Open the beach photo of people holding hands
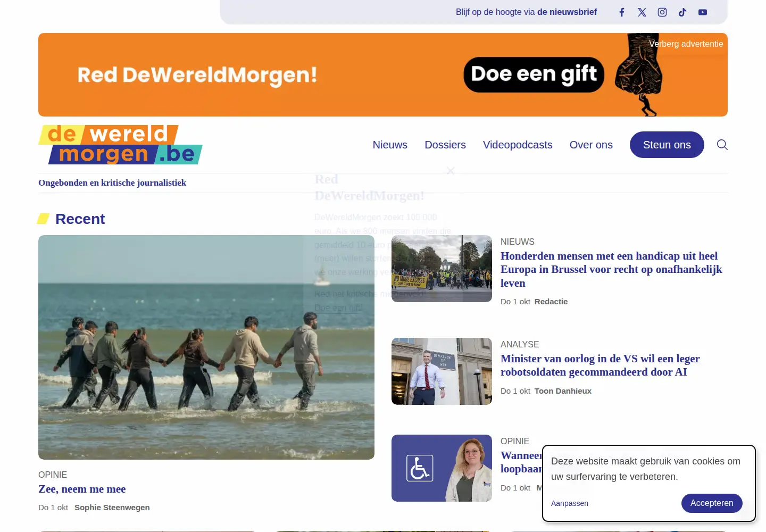The height and width of the screenshot is (532, 766). (206, 347)
